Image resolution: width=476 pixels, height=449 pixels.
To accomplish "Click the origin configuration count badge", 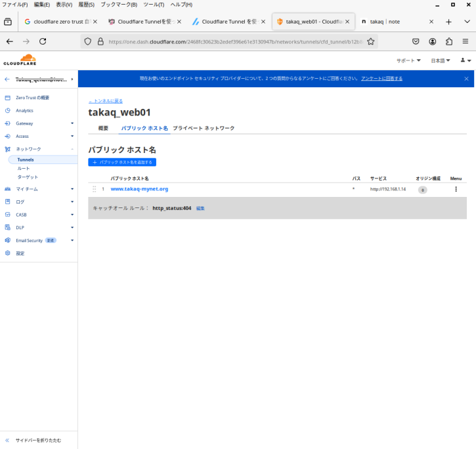I will click(x=423, y=190).
